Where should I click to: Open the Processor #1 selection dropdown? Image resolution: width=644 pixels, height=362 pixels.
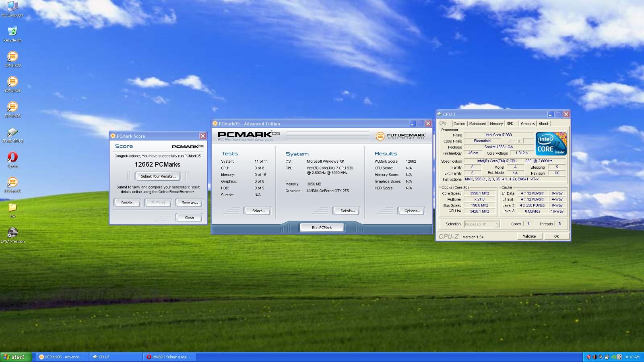point(482,224)
